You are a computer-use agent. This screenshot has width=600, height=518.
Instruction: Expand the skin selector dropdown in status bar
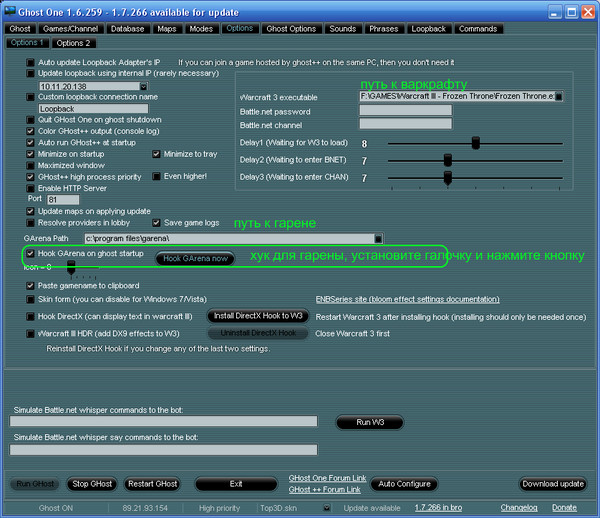(326, 508)
